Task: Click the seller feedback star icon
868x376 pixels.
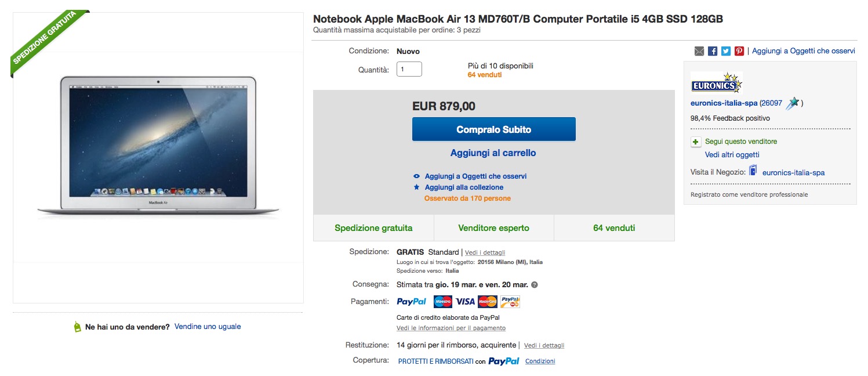Action: [793, 103]
